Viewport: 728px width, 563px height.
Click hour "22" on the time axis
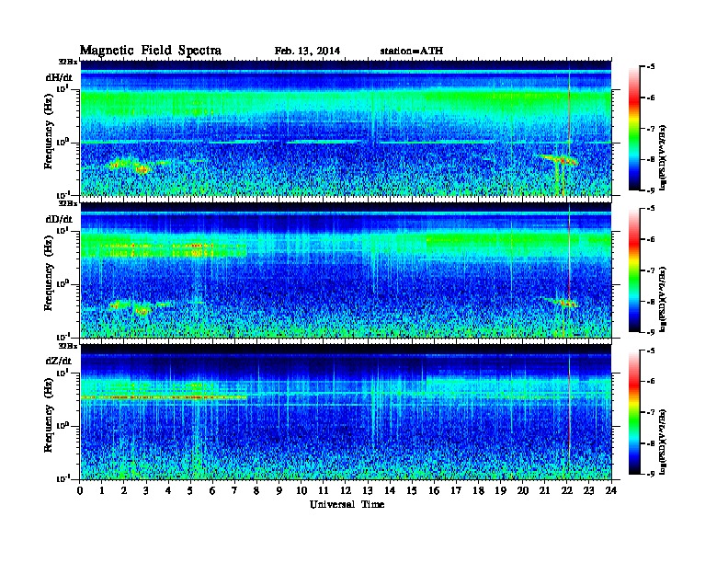[567, 490]
